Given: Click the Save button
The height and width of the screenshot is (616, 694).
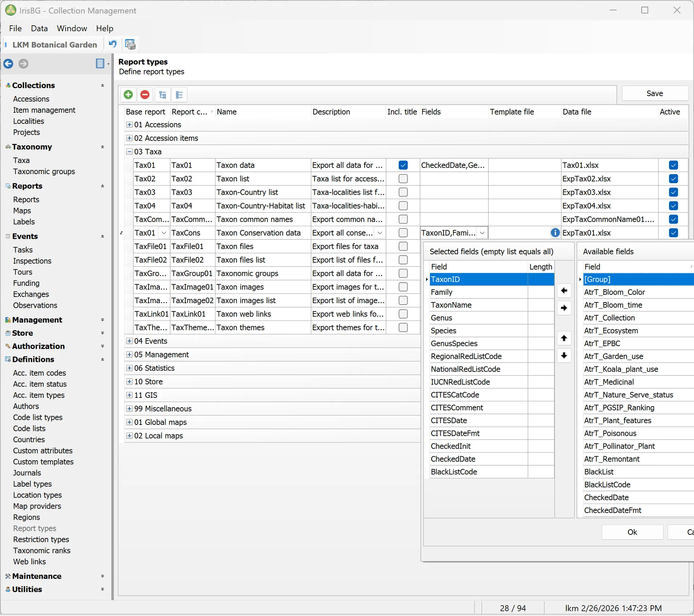Looking at the screenshot, I should click(x=655, y=93).
